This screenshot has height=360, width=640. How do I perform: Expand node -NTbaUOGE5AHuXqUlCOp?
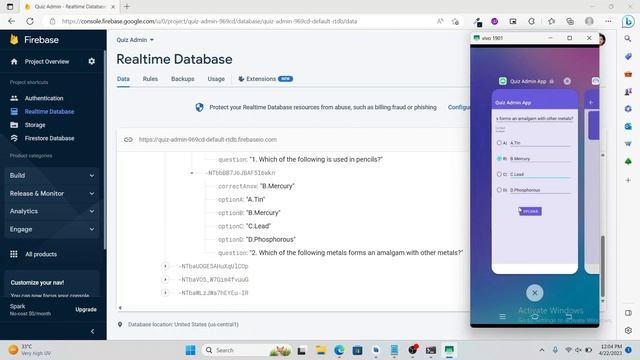[x=165, y=266]
